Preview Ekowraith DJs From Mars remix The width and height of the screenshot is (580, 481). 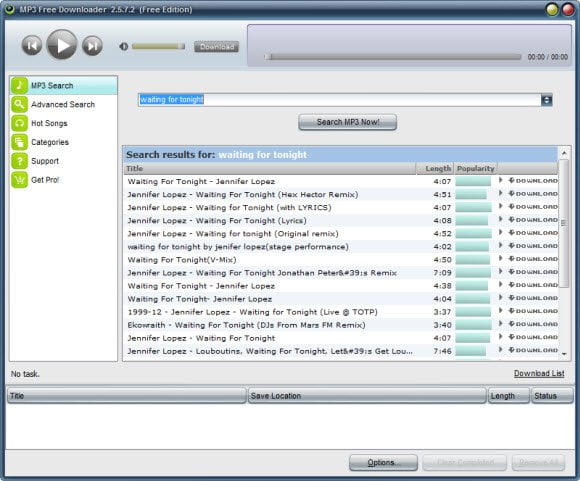pos(500,323)
